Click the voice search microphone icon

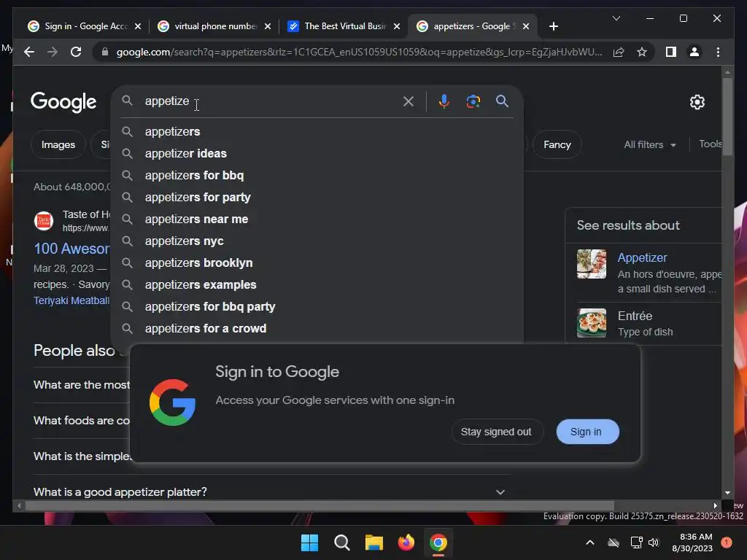[x=444, y=101]
